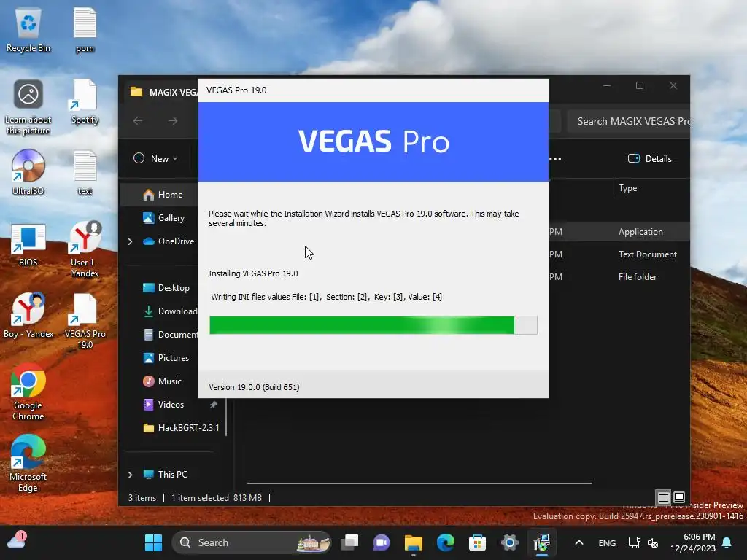The height and width of the screenshot is (560, 747).
Task: Launch the VEGAS Pro 19.0 desktop shortcut
Action: 85,321
